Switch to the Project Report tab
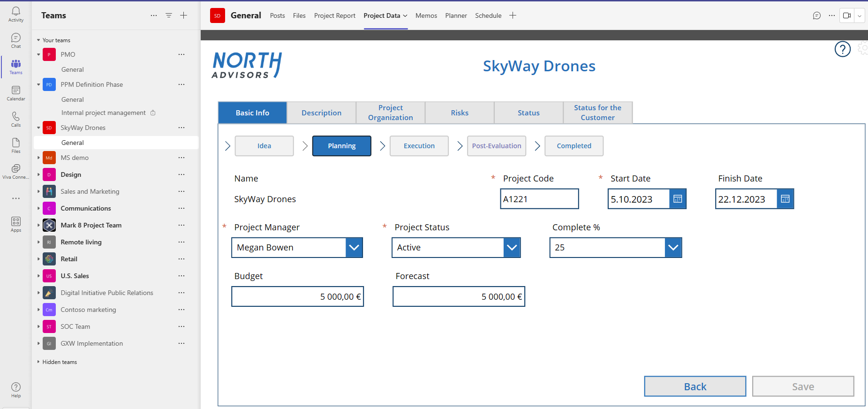Image resolution: width=868 pixels, height=409 pixels. pos(335,15)
